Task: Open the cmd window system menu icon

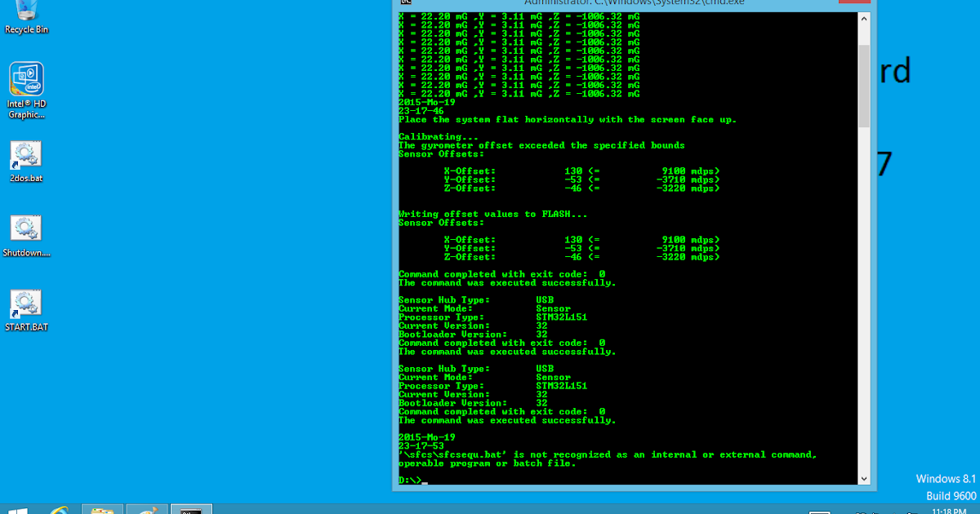Action: 404,3
